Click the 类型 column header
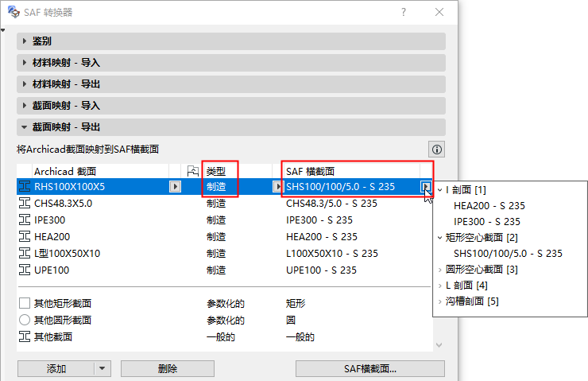This screenshot has height=381, width=588. [x=216, y=172]
